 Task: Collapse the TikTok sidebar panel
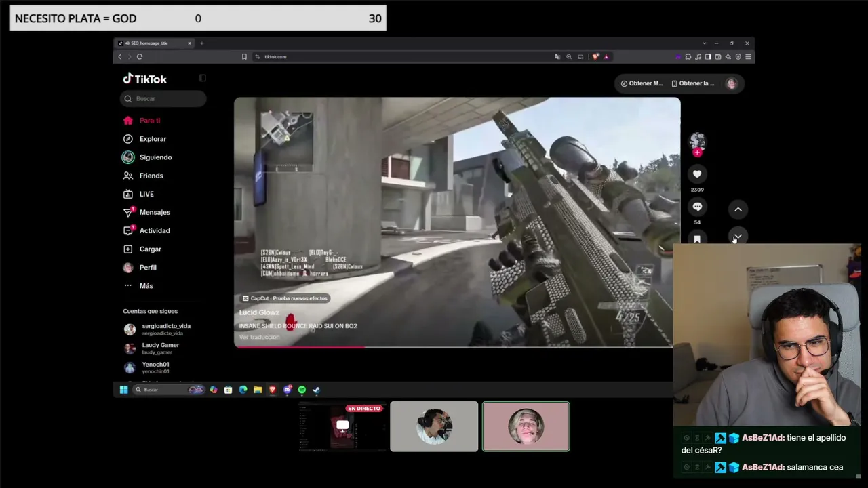tap(202, 78)
